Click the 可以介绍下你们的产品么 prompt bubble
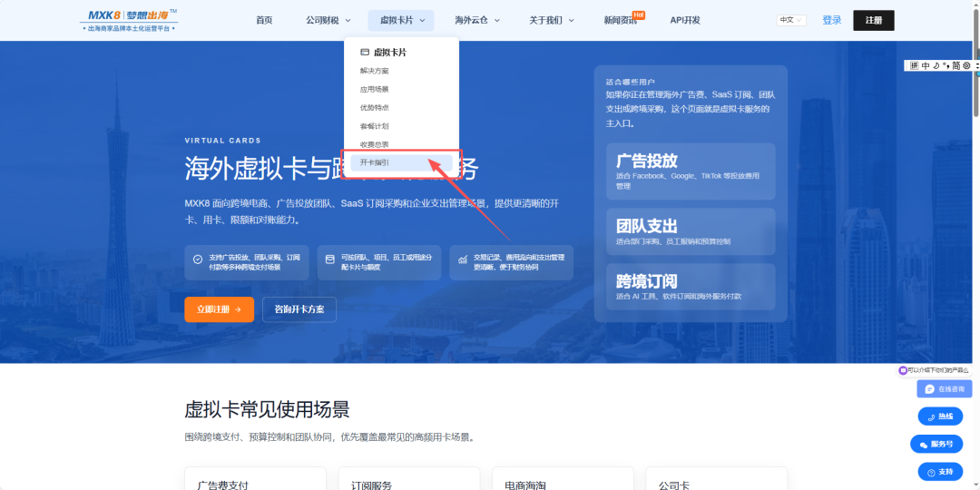The image size is (980, 490). (x=933, y=370)
